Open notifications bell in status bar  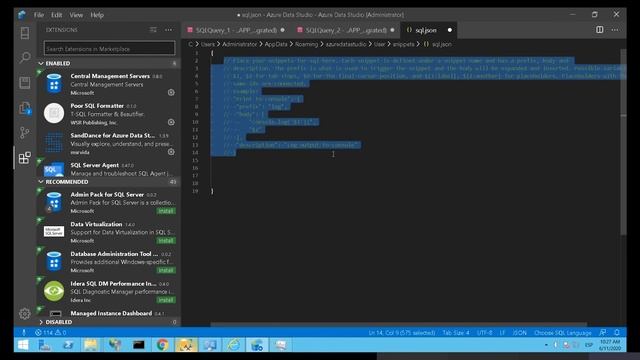pos(617,333)
